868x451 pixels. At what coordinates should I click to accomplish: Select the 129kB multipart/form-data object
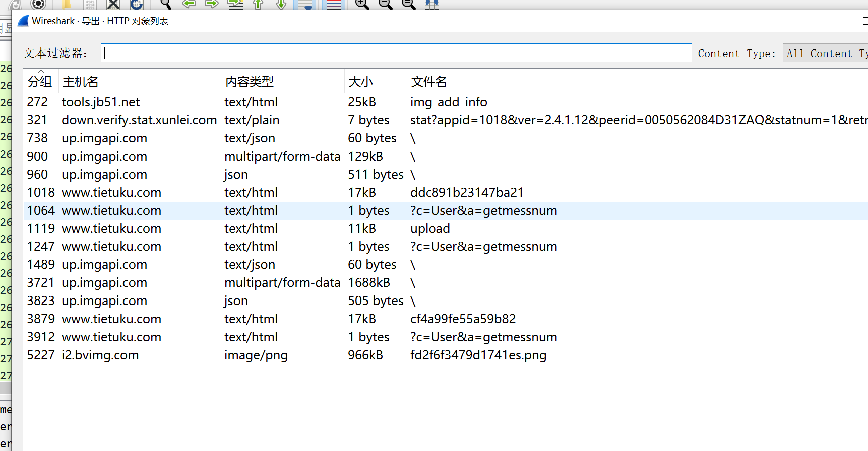(446, 157)
